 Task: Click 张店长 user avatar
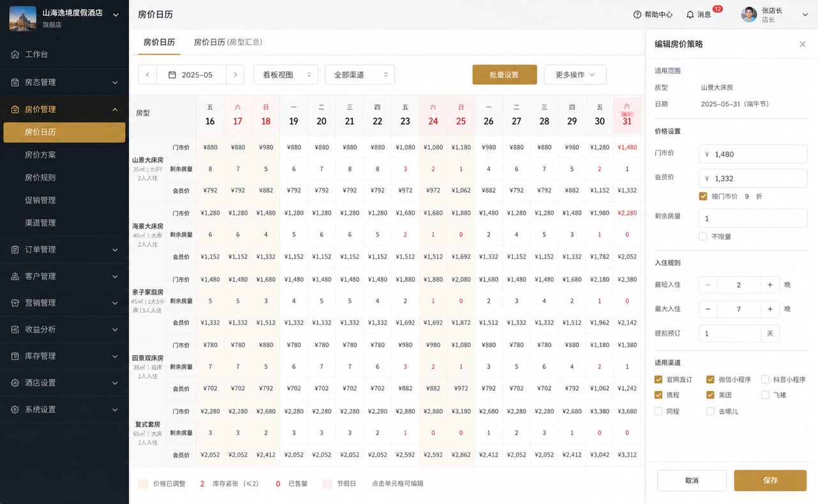749,15
